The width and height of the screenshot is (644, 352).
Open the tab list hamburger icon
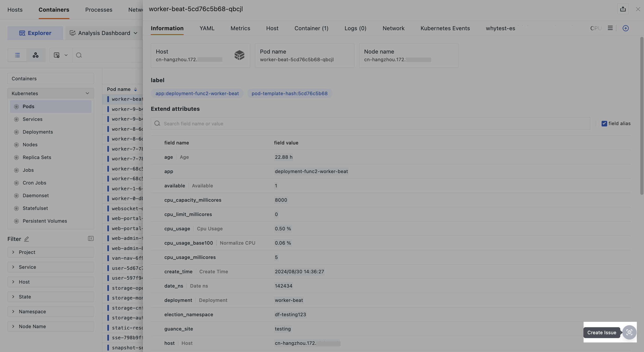[610, 28]
